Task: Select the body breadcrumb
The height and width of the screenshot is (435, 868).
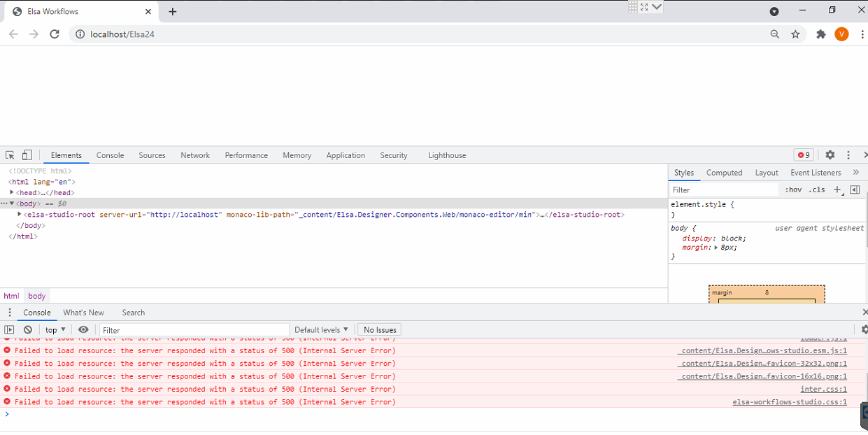Action: [x=36, y=296]
